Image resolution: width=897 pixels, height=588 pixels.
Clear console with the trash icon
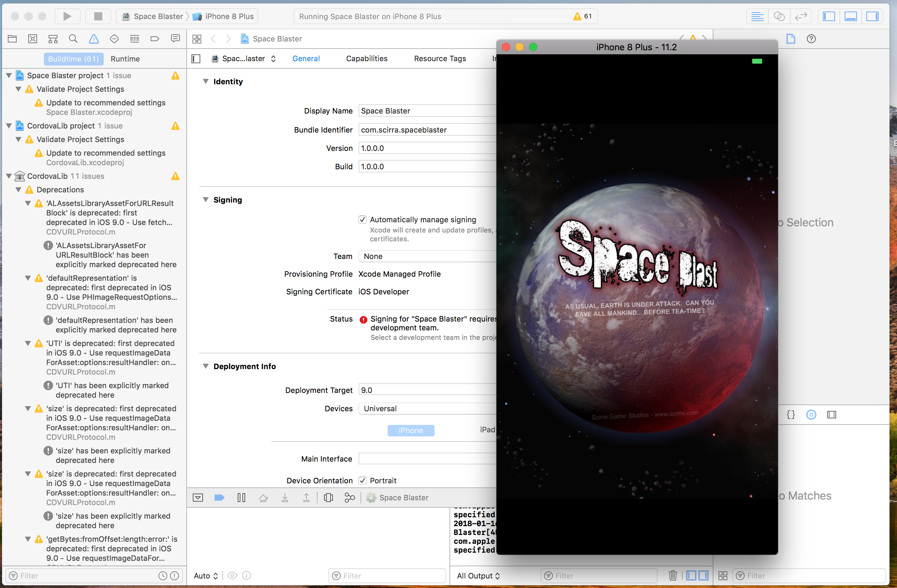tap(672, 575)
